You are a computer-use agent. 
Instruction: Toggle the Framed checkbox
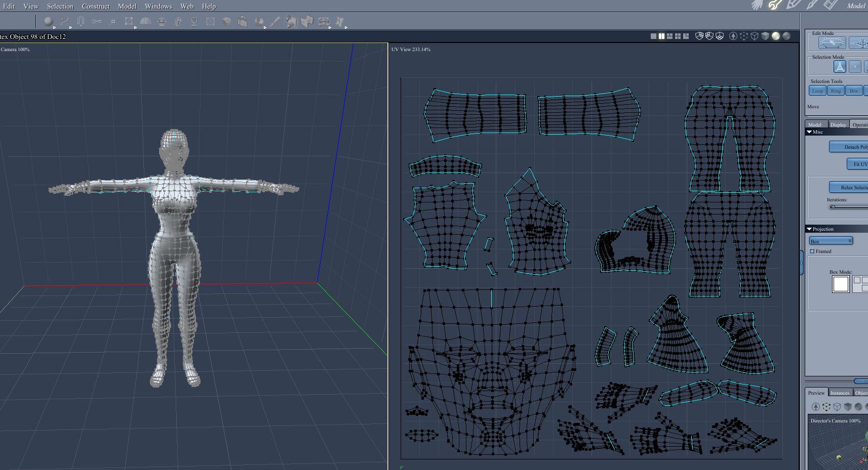(812, 251)
